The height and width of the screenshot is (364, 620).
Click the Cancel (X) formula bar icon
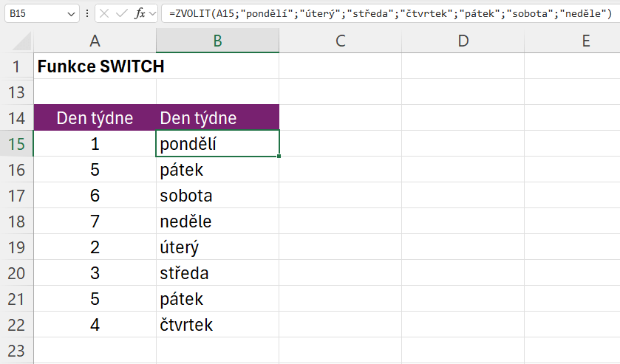104,13
